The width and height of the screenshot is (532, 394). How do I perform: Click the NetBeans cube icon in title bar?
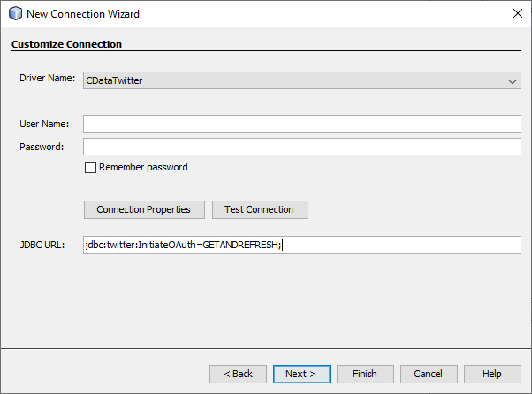tap(14, 14)
